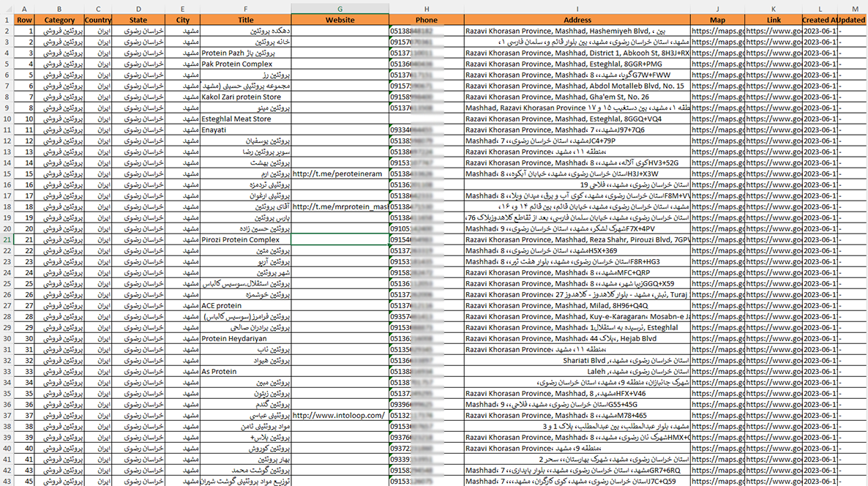Click address cell containing HFX+V46
Image resolution: width=868 pixels, height=486 pixels.
tap(577, 394)
